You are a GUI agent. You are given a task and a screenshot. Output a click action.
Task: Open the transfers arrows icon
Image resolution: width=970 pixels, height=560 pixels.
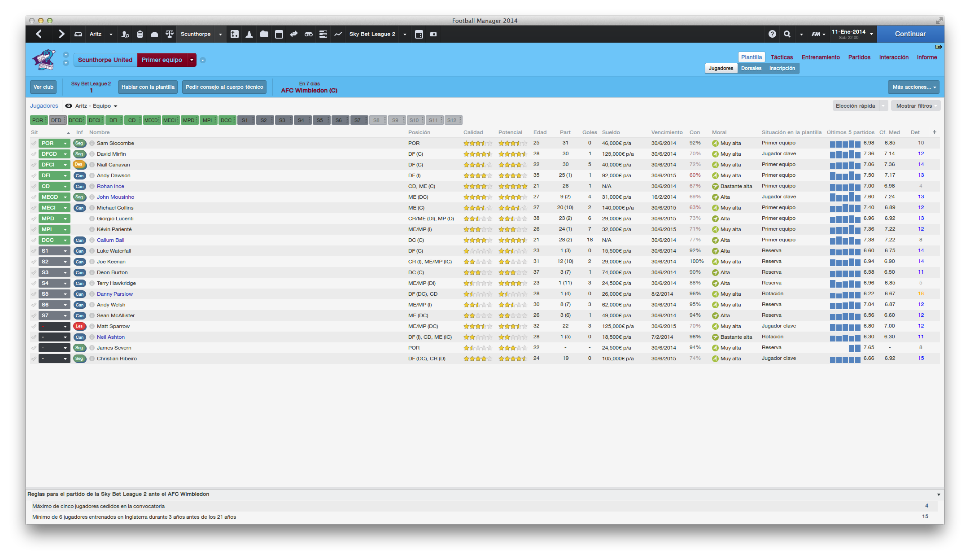click(294, 34)
